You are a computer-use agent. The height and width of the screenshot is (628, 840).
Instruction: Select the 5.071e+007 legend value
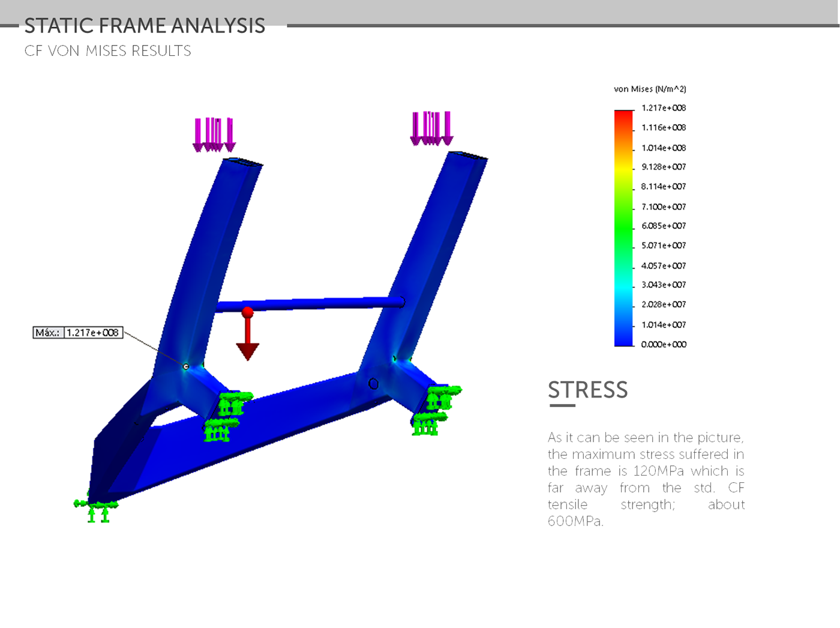tap(664, 245)
